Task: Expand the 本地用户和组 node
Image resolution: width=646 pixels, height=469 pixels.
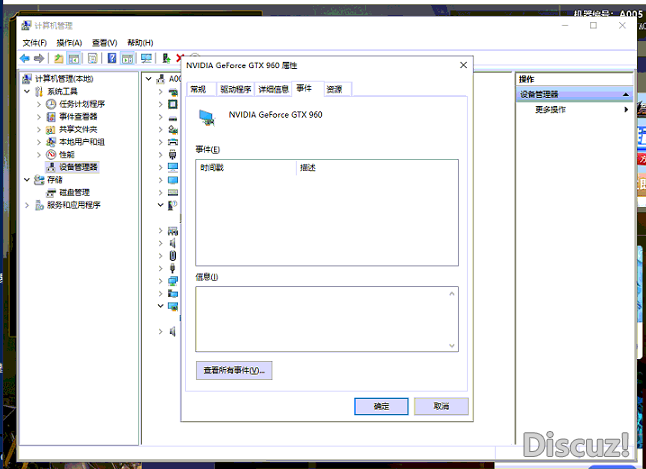Action: click(x=39, y=142)
